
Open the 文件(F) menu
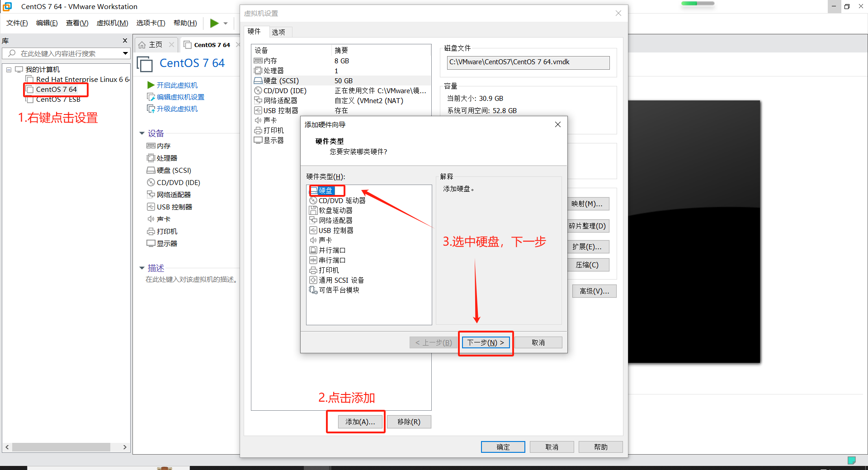click(17, 23)
